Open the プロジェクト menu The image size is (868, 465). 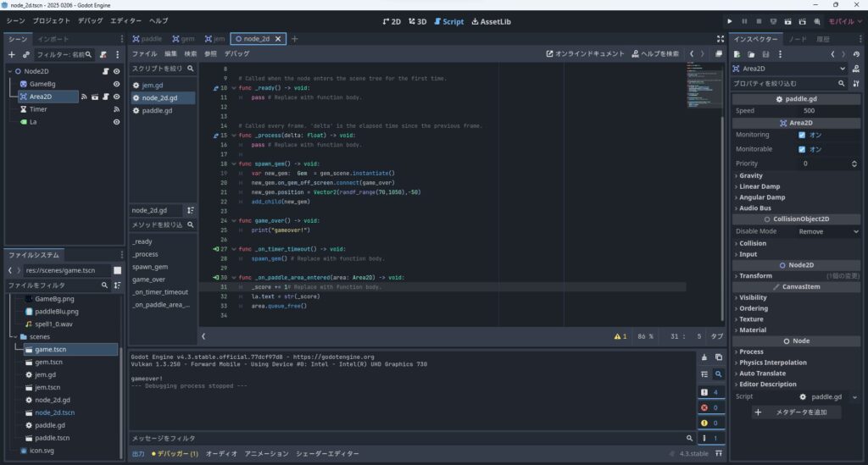tap(52, 21)
